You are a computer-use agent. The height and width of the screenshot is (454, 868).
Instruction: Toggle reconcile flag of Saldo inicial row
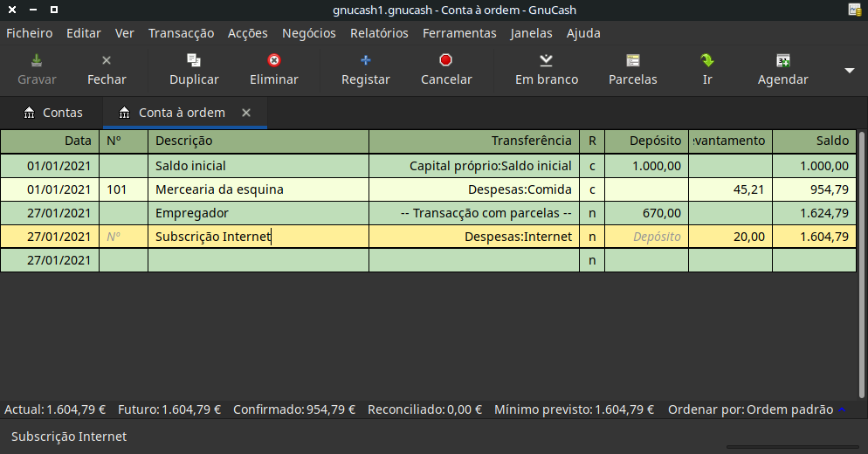pyautogui.click(x=592, y=166)
